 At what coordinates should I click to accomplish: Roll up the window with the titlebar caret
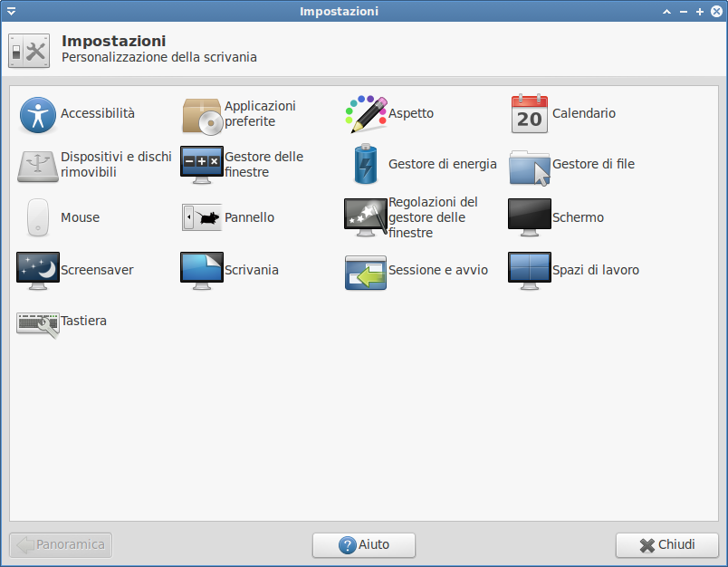666,12
